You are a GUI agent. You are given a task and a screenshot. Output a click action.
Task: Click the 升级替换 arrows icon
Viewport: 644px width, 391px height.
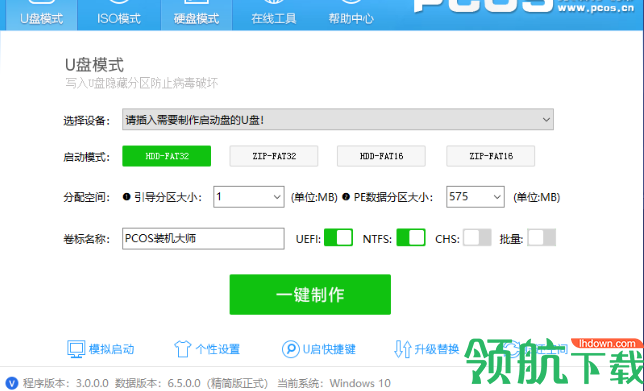point(402,349)
